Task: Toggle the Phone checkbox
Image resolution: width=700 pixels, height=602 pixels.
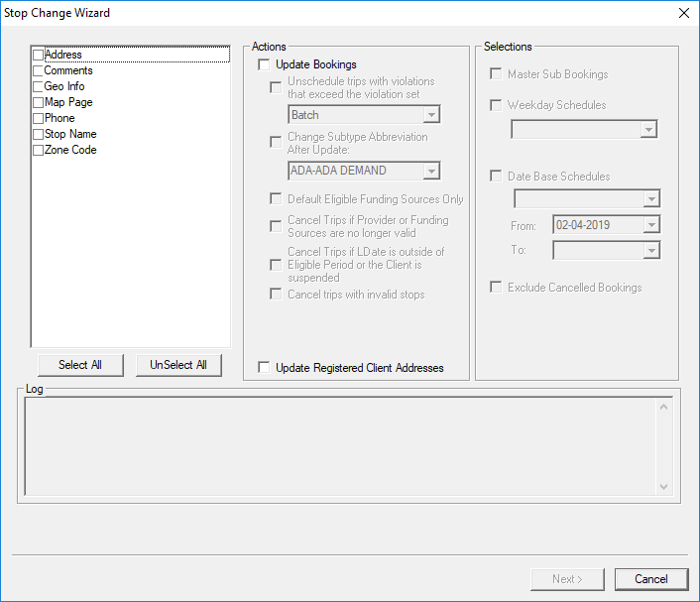Action: (x=38, y=119)
